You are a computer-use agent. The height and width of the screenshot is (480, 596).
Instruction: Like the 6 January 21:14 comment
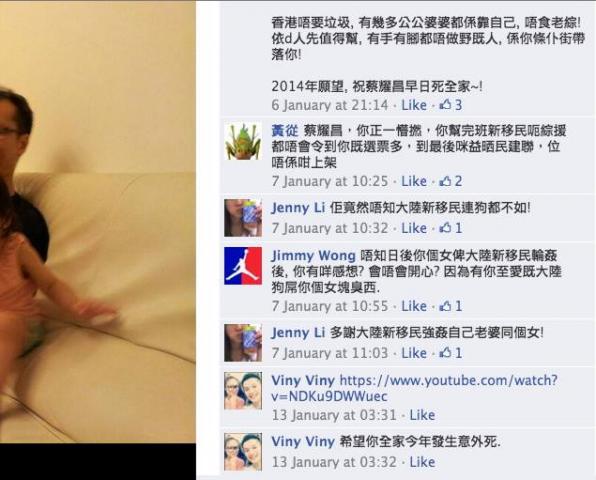pos(414,105)
